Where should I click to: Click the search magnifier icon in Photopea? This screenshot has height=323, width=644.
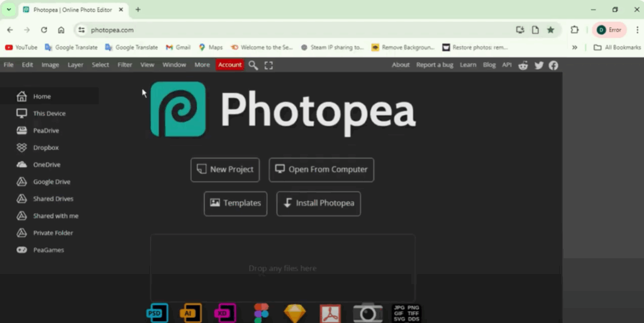pos(253,65)
